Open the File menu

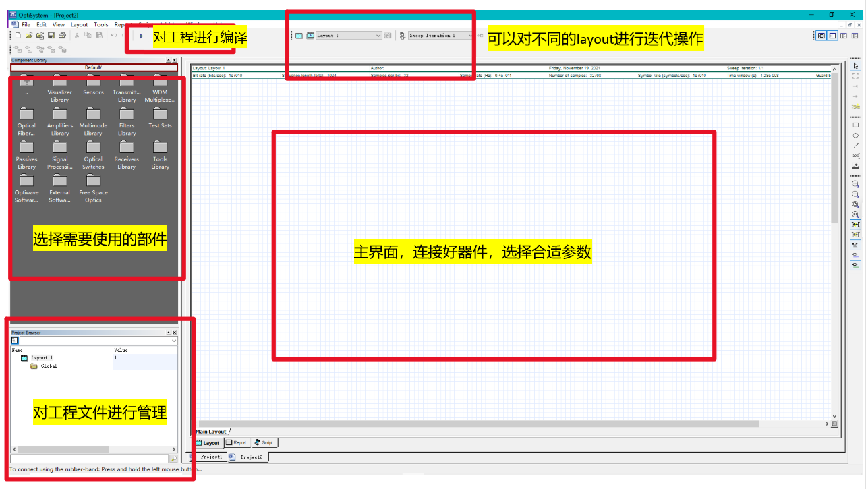[26, 24]
